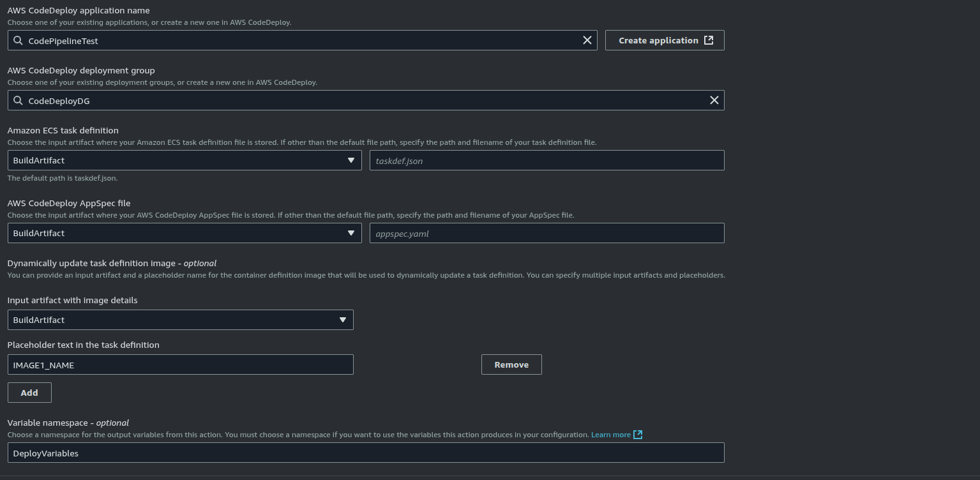
Task: Click the 'AWS CodeDeploy deployment group' label
Action: click(x=81, y=70)
